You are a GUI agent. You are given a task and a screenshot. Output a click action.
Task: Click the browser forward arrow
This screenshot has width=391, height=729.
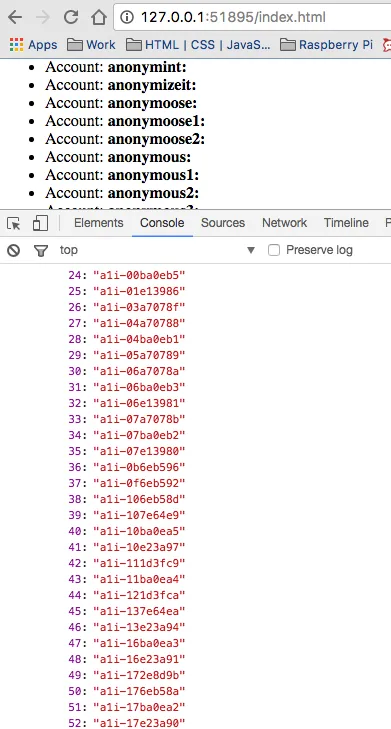43,18
